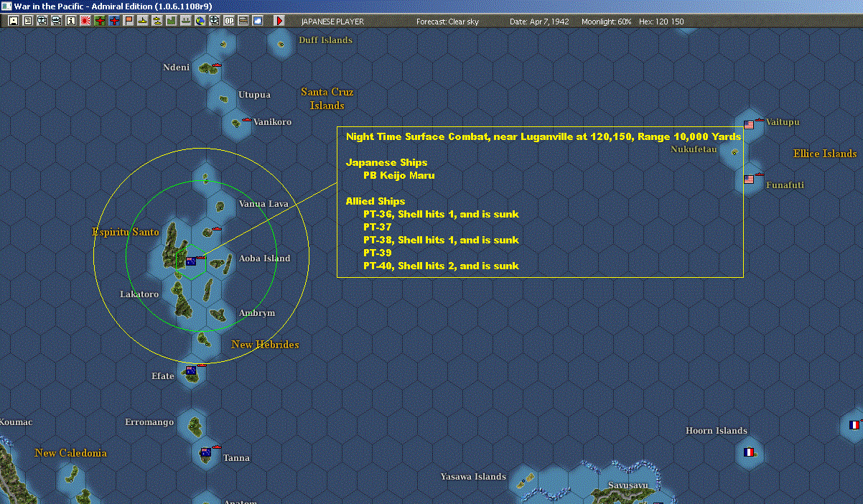This screenshot has width=863, height=504.
Task: Click the red play arrow button
Action: click(x=280, y=21)
